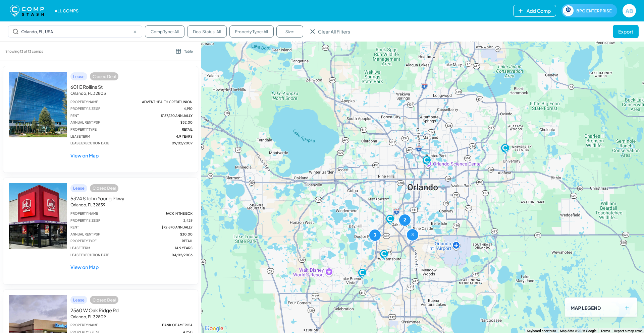Click the Walt Disney World Resort map icon
The width and height of the screenshot is (644, 333).
[329, 272]
